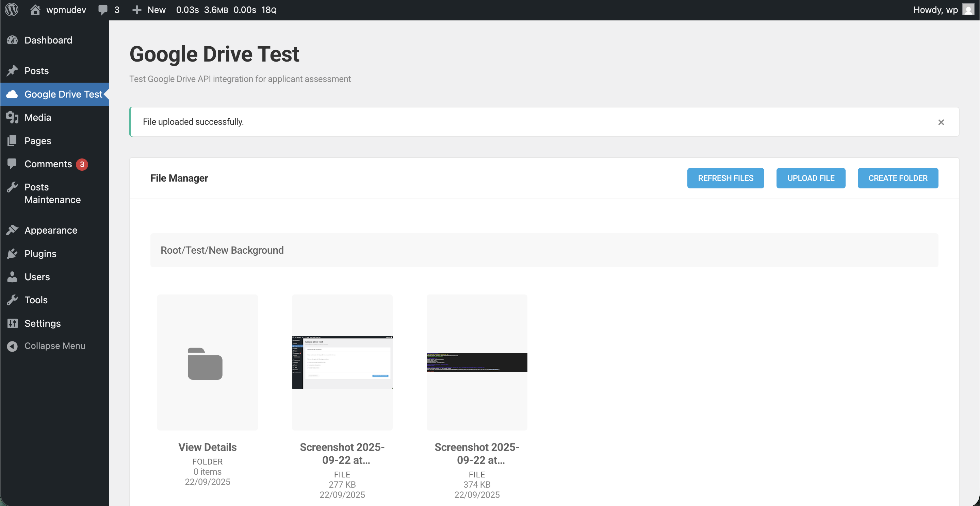Click the Users person icon

(12, 277)
